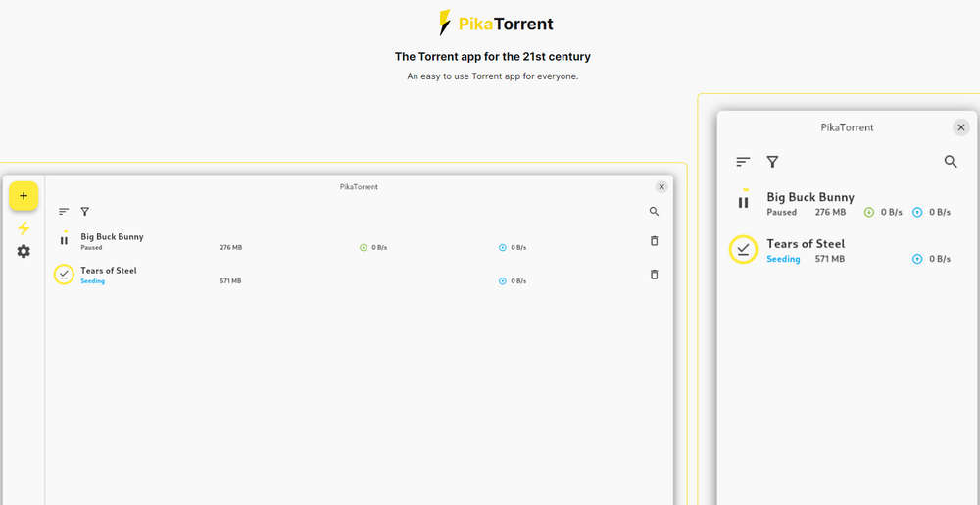
Task: Click green download speed icon, Big Buck Bunny wide window
Action: (364, 247)
